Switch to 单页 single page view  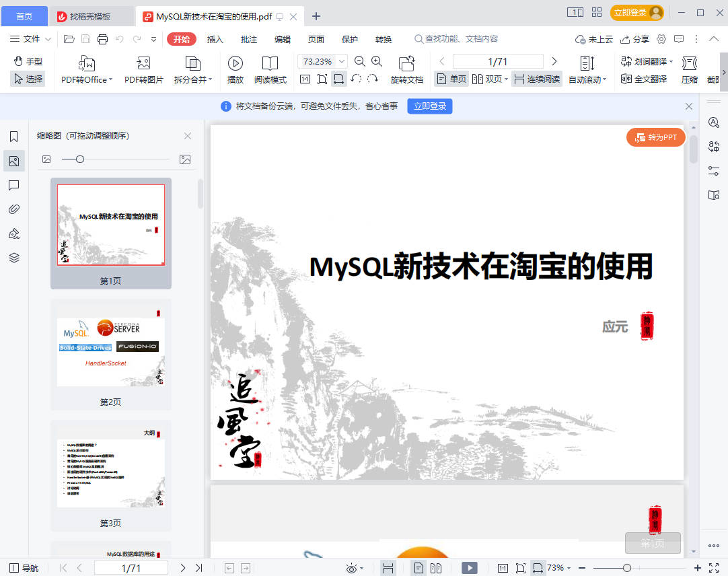click(x=451, y=79)
